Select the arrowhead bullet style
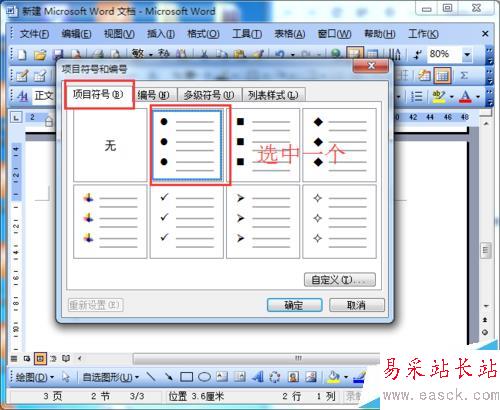500x410 pixels. tap(263, 222)
